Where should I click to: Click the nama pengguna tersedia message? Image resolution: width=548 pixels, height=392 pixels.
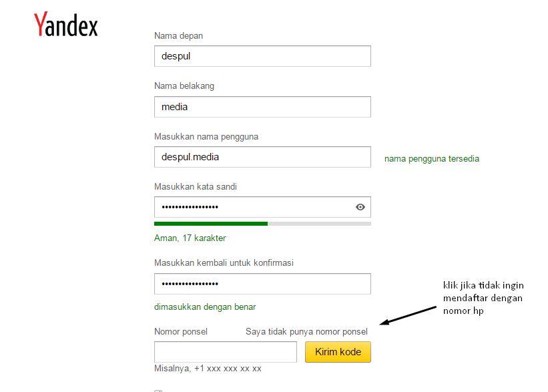tap(432, 158)
